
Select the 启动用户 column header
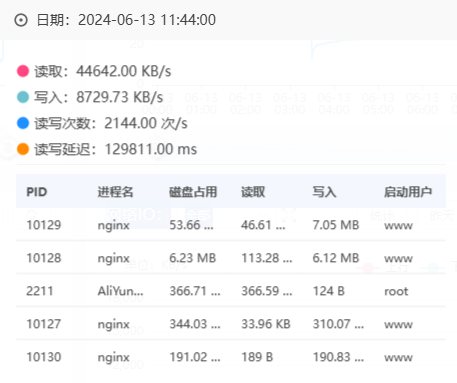pyautogui.click(x=408, y=192)
